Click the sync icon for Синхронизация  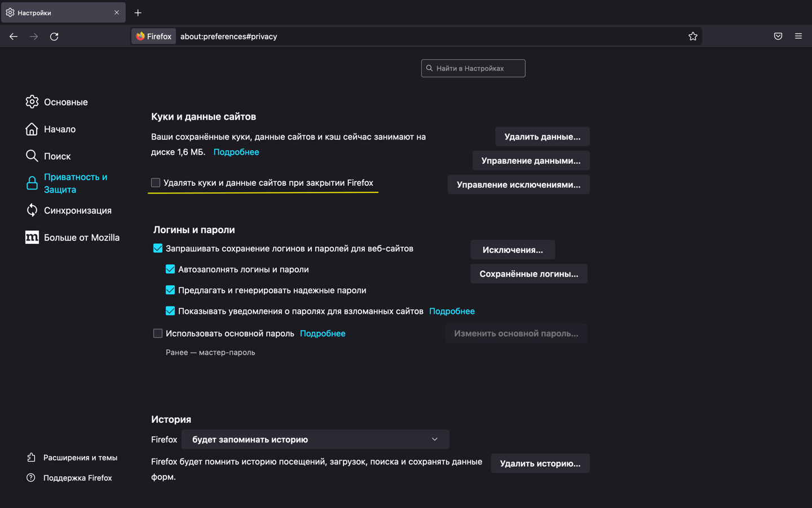pyautogui.click(x=32, y=210)
